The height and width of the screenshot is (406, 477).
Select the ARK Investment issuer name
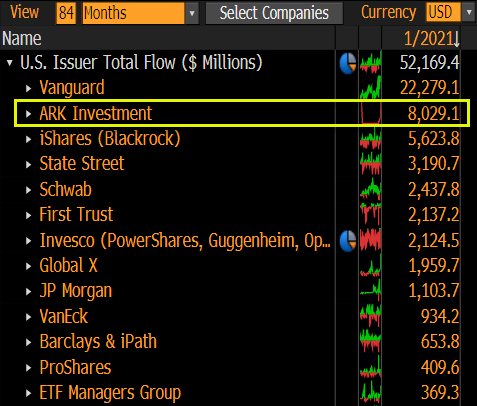96,113
